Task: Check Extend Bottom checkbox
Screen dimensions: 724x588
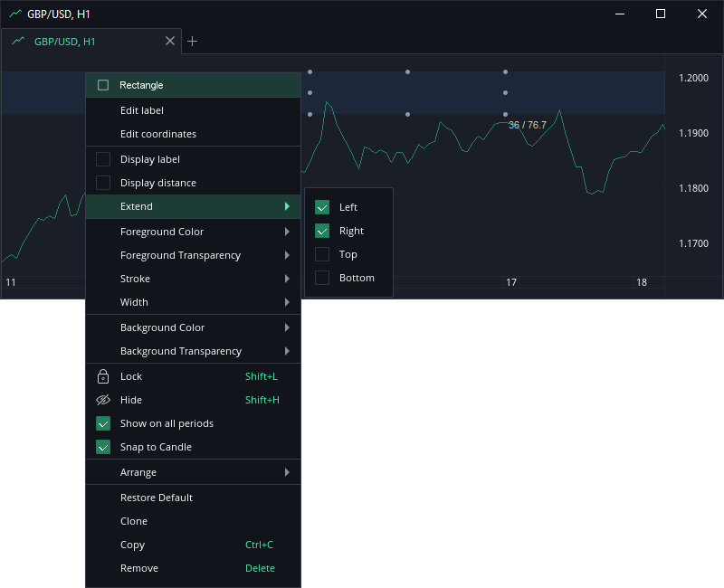Action: [322, 278]
